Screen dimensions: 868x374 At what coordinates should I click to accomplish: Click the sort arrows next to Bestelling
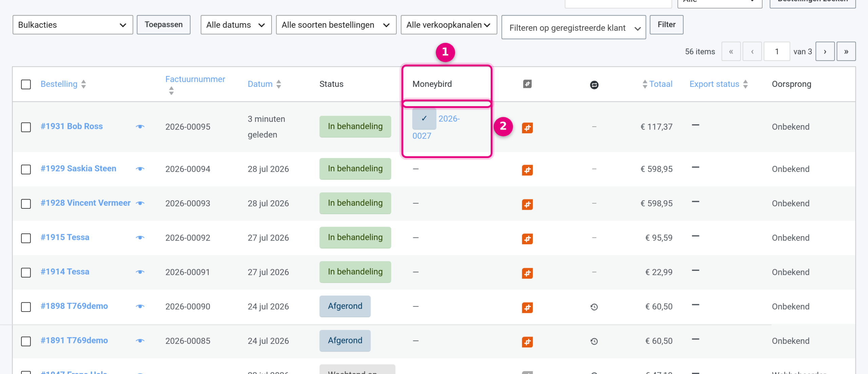click(83, 84)
